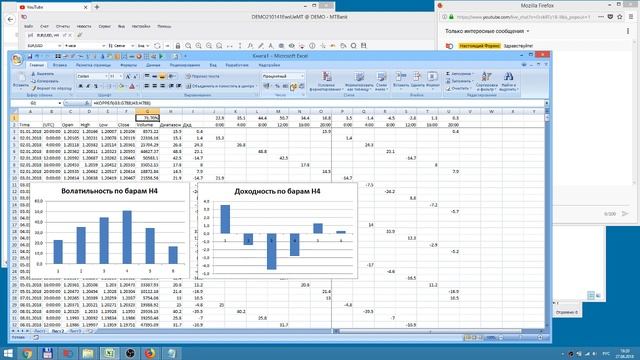The height and width of the screenshot is (360, 640).
Task: Toggle align text left
Action: [147, 86]
